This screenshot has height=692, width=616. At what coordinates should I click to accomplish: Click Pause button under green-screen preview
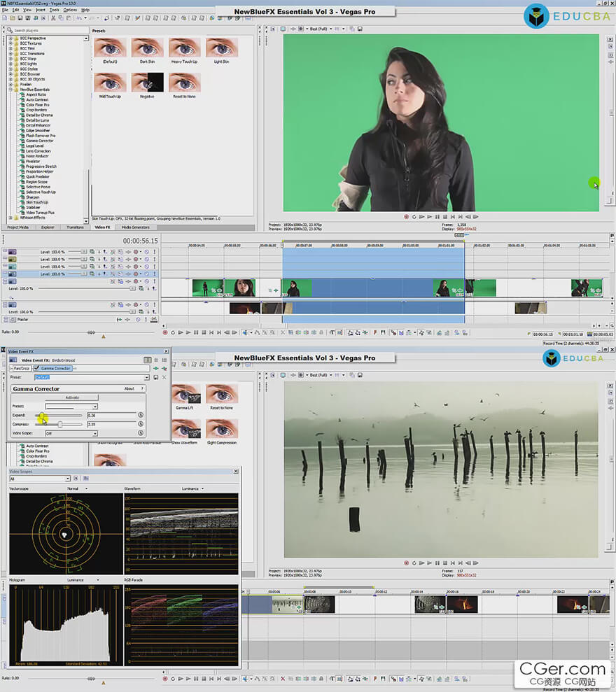pos(437,217)
